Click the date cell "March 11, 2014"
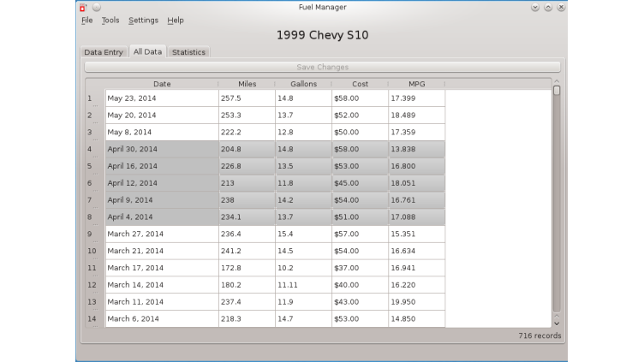Image resolution: width=644 pixels, height=362 pixels. tap(162, 301)
